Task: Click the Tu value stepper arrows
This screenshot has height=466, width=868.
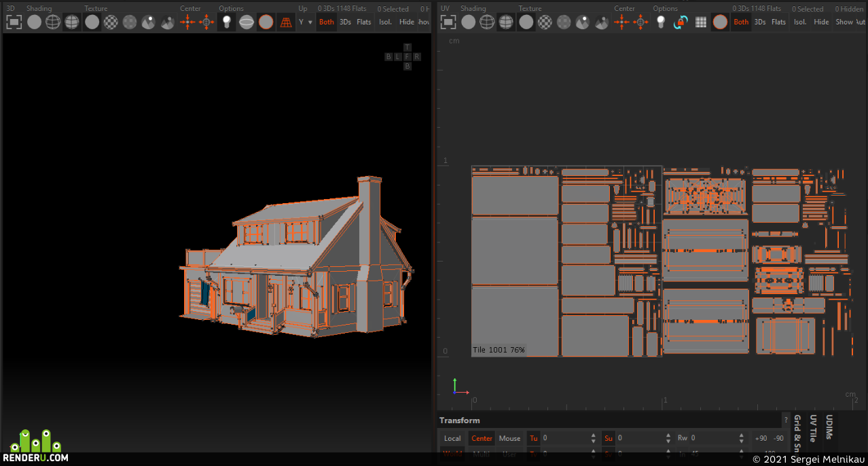Action: (594, 438)
